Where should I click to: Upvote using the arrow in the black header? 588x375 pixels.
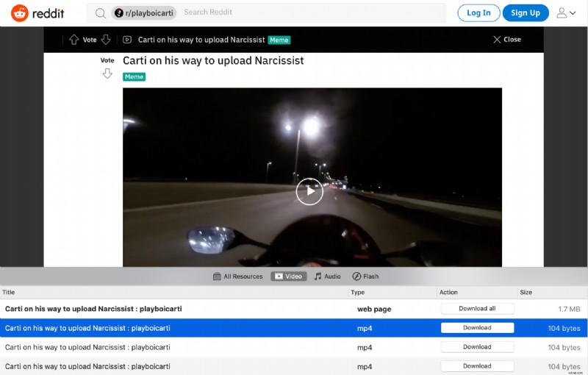point(74,40)
